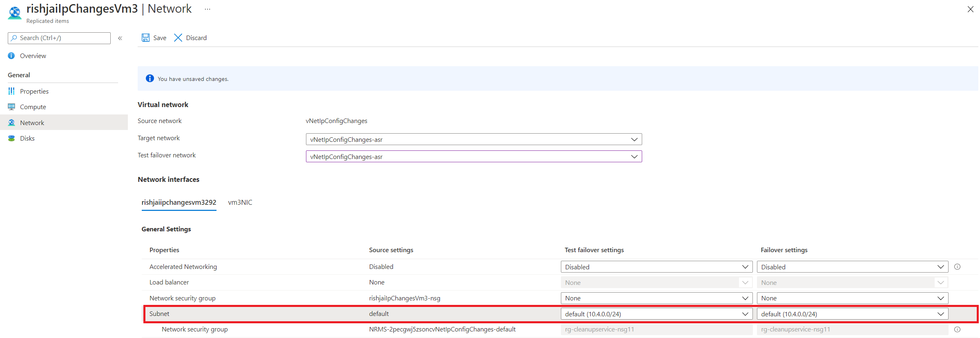Close the Network blade
The width and height of the screenshot is (980, 338).
pyautogui.click(x=971, y=9)
